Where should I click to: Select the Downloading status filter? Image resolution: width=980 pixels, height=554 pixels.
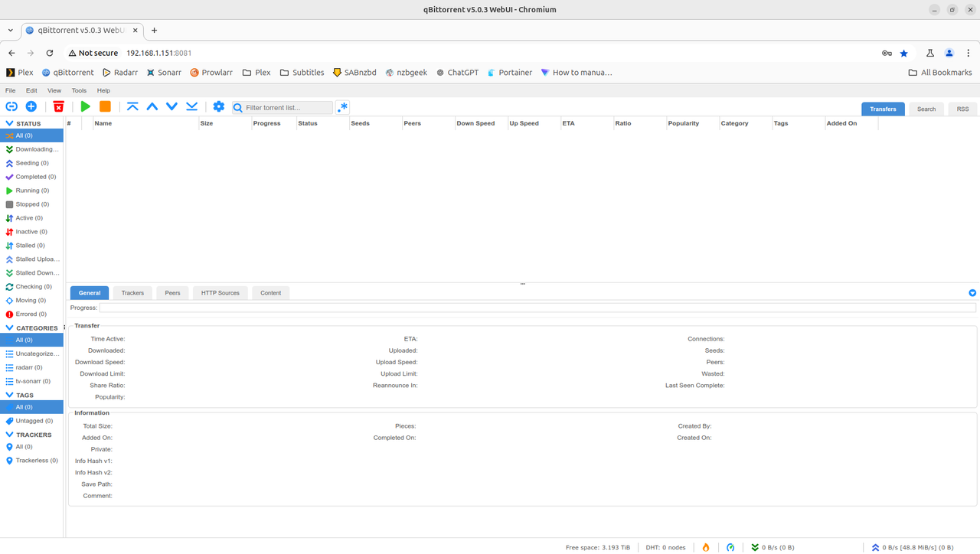pyautogui.click(x=32, y=149)
